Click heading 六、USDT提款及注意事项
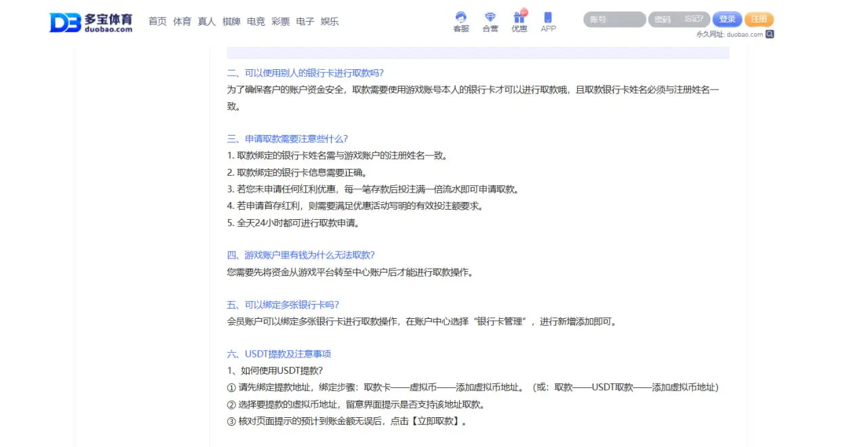Screen dimensions: 868x447 pos(279,354)
